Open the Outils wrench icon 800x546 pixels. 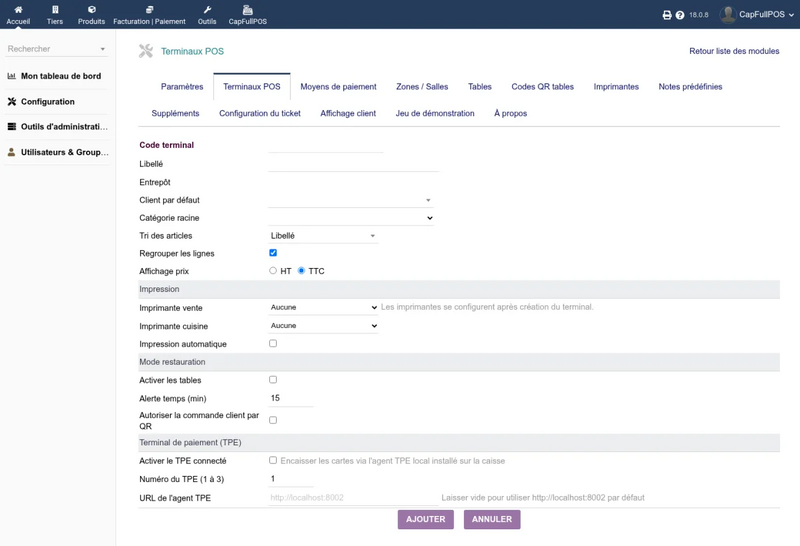207,10
